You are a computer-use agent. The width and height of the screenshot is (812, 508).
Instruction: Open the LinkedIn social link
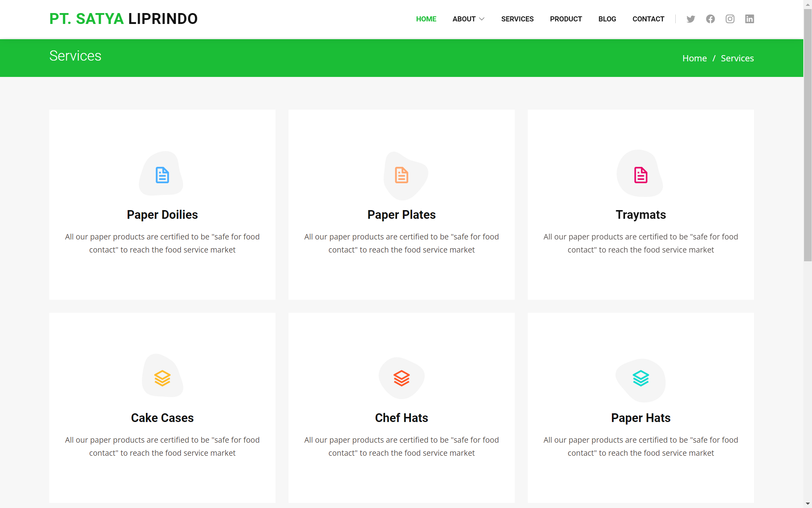point(749,19)
